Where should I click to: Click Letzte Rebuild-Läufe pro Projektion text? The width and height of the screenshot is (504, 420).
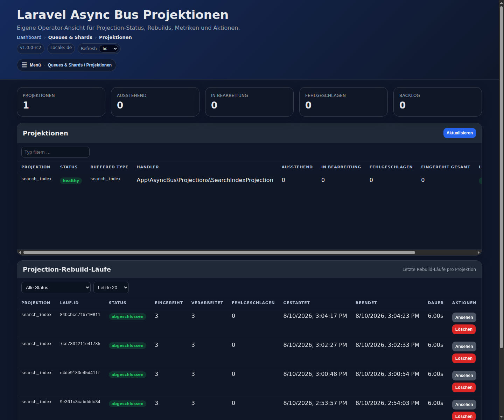tap(439, 269)
